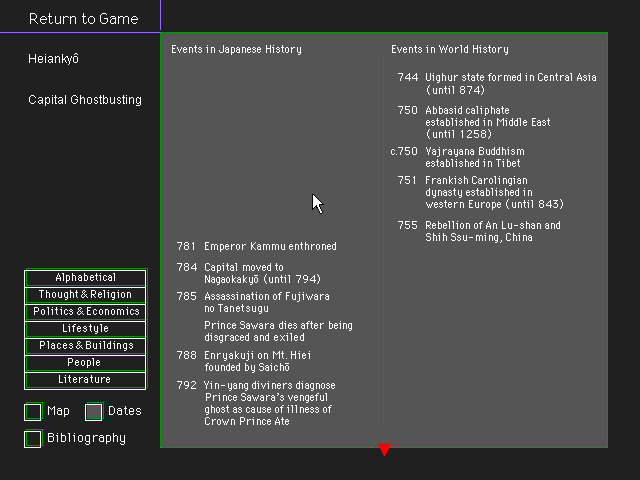Select the Places & Buildings category
The height and width of the screenshot is (480, 640).
(85, 345)
